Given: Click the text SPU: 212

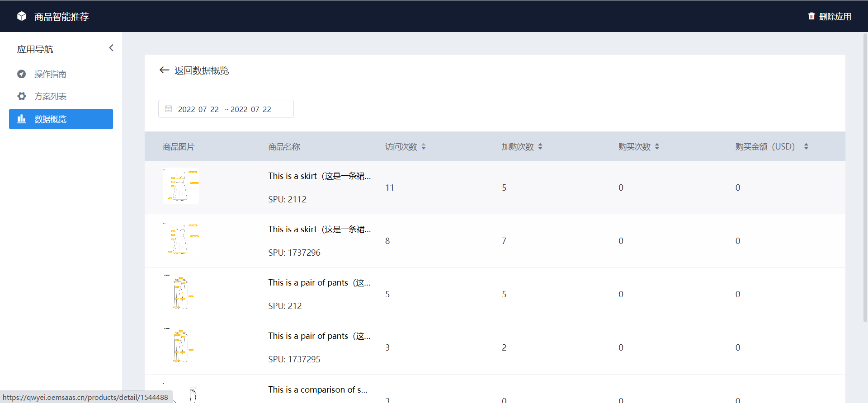Looking at the screenshot, I should click(x=285, y=306).
